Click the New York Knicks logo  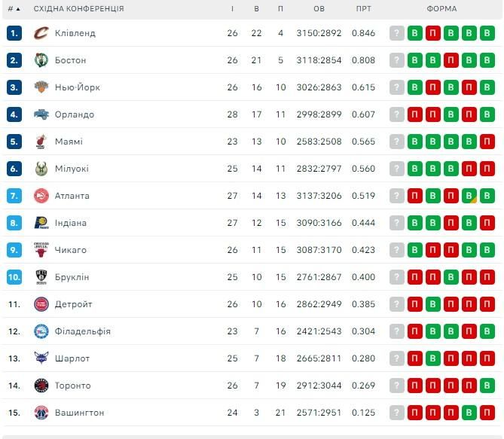(x=41, y=87)
